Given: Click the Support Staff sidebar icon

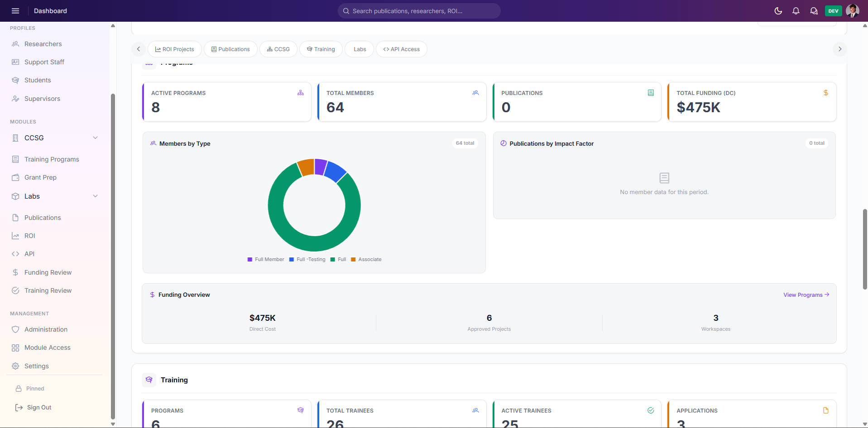Looking at the screenshot, I should click(15, 62).
